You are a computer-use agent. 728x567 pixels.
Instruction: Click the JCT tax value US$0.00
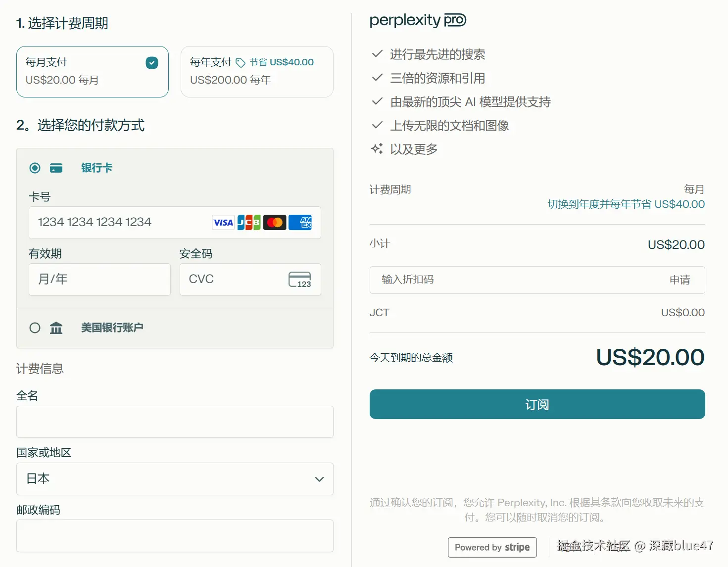683,313
